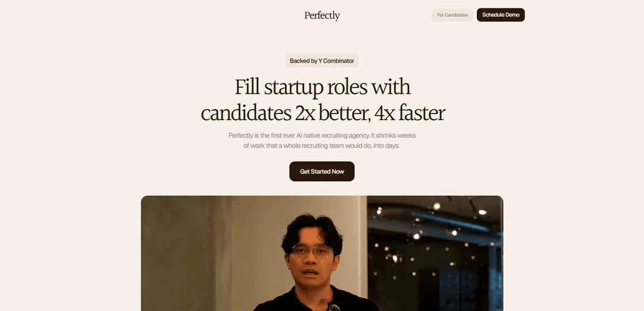The image size is (644, 311).
Task: Open the For Candidates page
Action: click(x=453, y=15)
